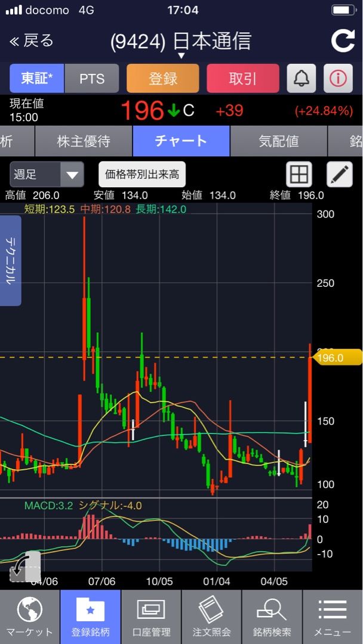Image resolution: width=363 pixels, height=644 pixels.
Task: Tap the red 取引 button
Action: tap(242, 79)
